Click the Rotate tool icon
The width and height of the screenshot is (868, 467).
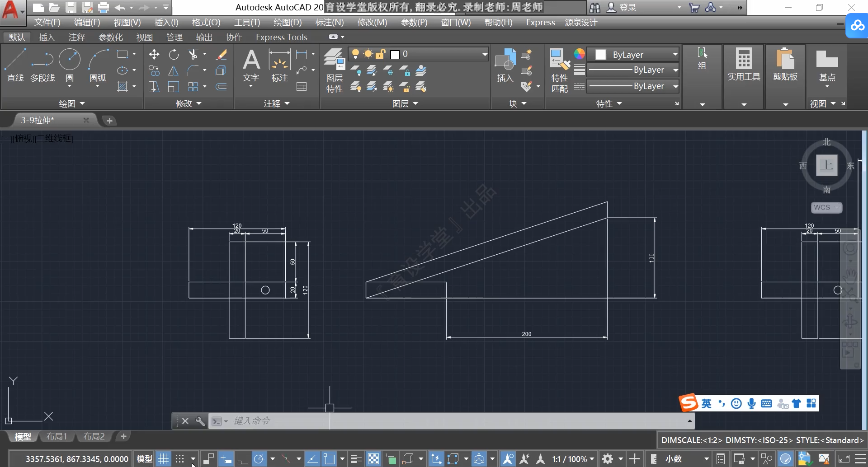pos(174,55)
